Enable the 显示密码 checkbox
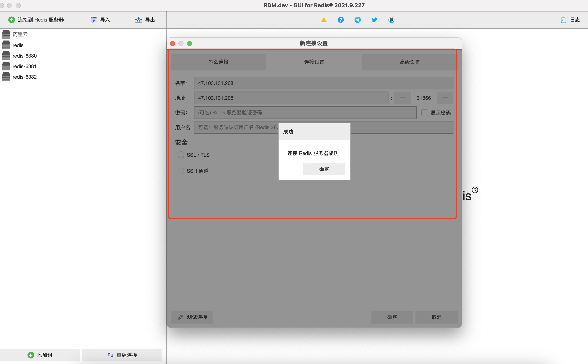This screenshot has width=588, height=364. click(425, 113)
